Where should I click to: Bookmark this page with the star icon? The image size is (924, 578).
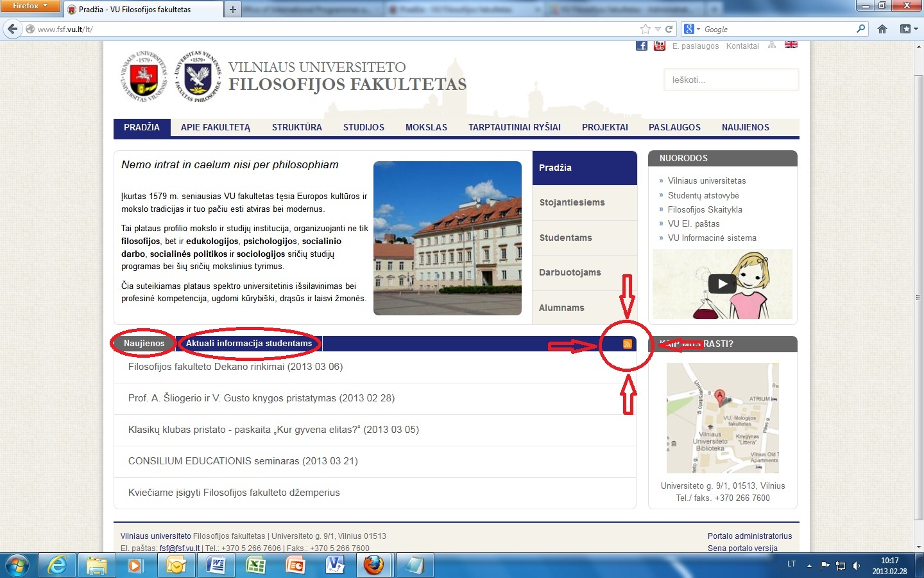coord(645,29)
